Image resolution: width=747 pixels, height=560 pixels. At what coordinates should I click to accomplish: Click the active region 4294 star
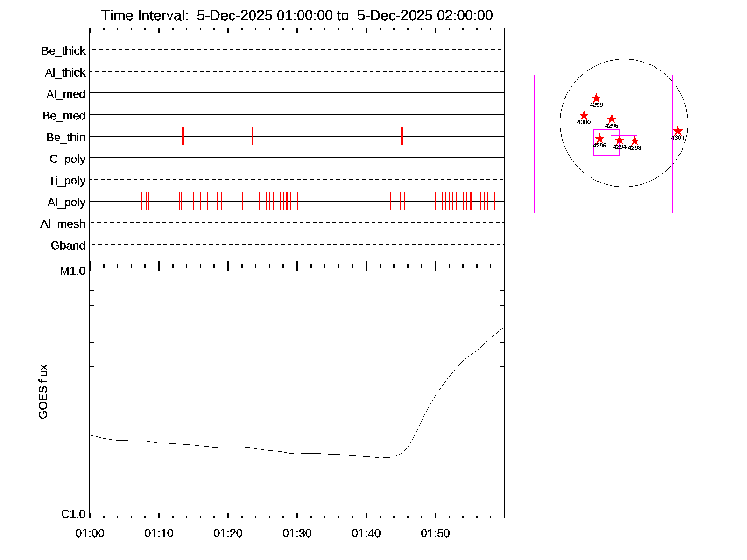(619, 140)
